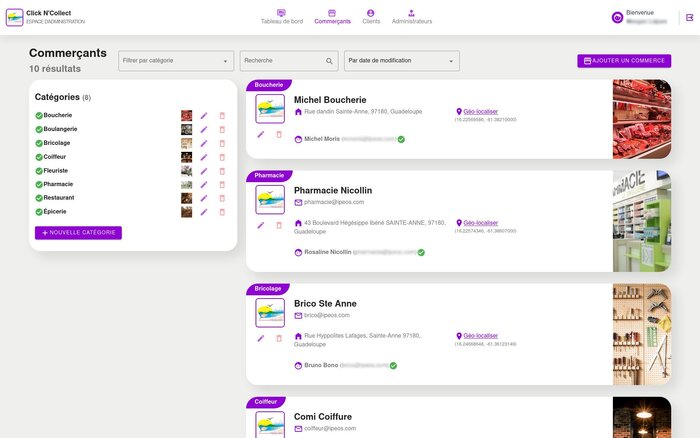Delete the Coiffeur category via trash icon
Viewport: 700px width, 438px height.
(222, 157)
